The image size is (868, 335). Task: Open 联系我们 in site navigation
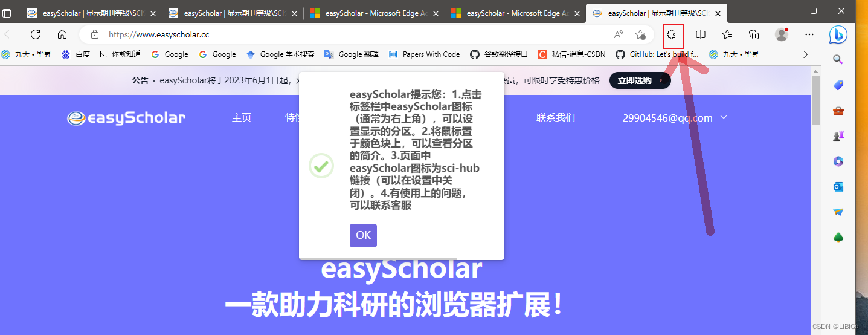[556, 118]
